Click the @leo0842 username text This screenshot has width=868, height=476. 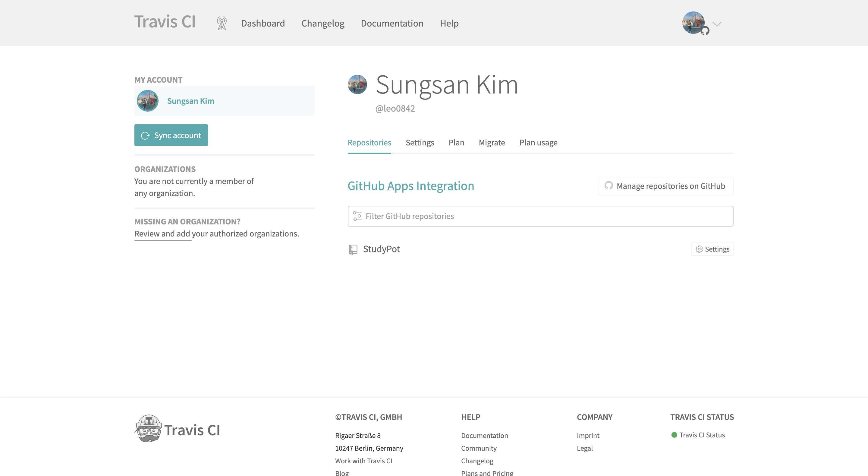[395, 108]
